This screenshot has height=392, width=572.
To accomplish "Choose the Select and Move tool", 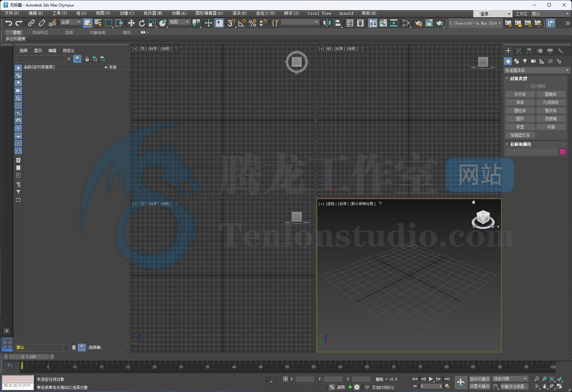I will [131, 23].
